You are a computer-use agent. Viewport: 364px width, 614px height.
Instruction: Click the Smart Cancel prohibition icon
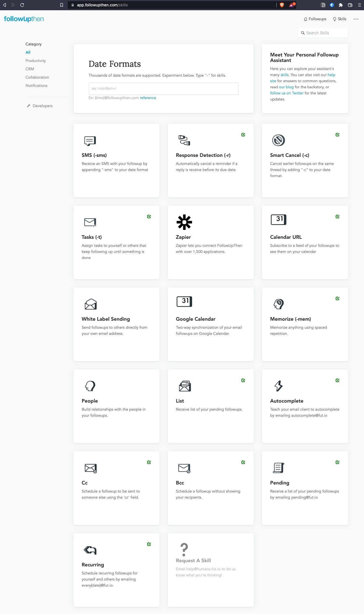point(278,140)
